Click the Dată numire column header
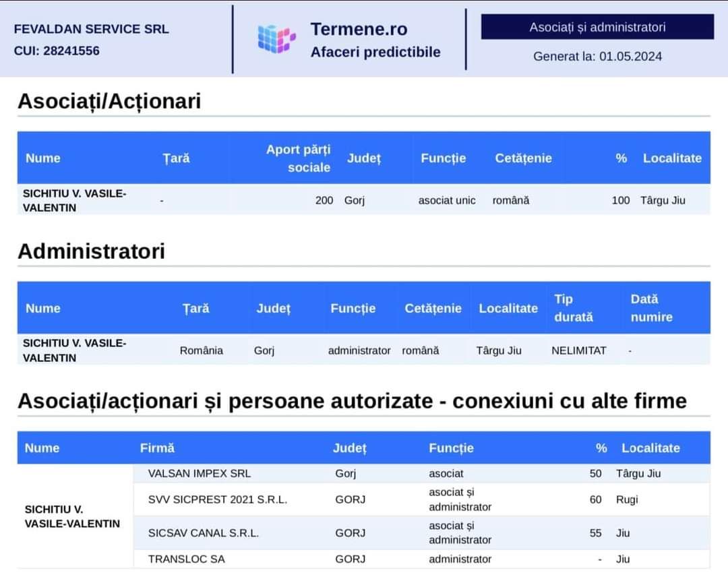This screenshot has height=581, width=728. [651, 308]
